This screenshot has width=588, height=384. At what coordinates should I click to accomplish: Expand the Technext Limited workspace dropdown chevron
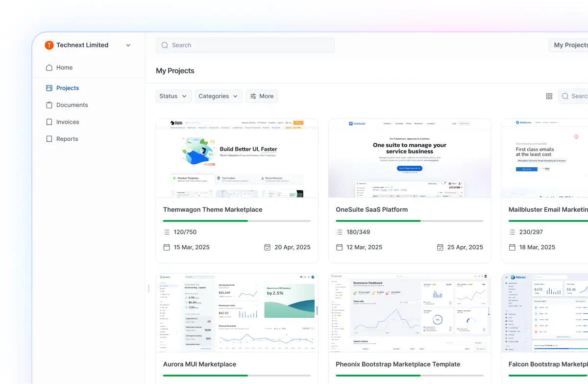128,45
